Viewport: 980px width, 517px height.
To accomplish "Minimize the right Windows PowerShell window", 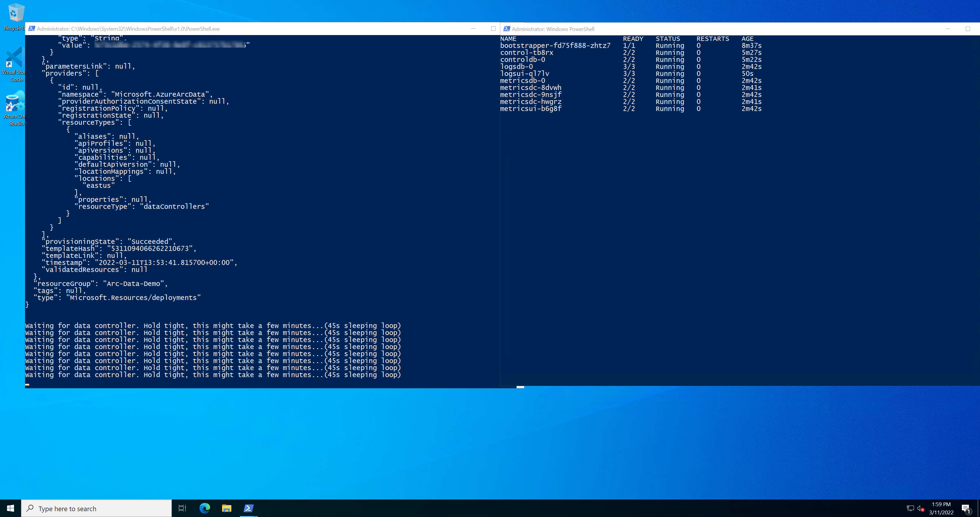I will [948, 29].
